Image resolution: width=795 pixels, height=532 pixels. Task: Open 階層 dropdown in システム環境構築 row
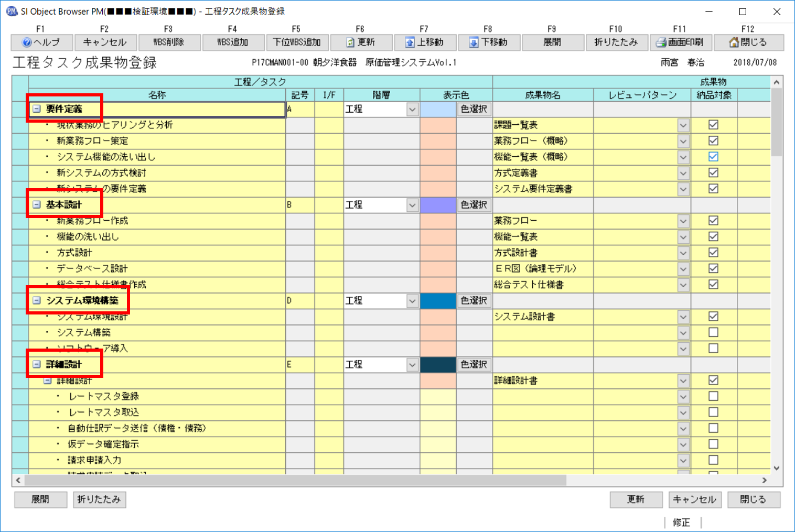tap(412, 301)
